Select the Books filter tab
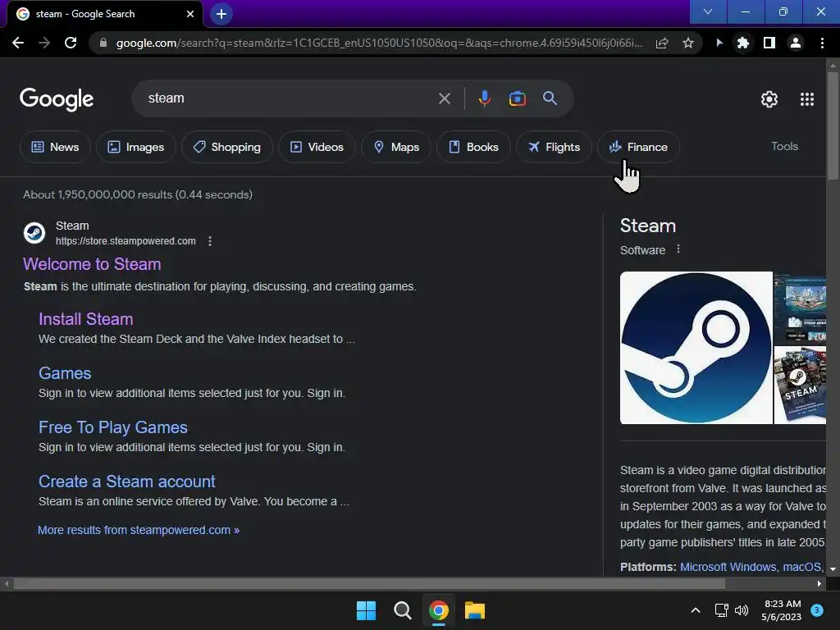The image size is (840, 630). pyautogui.click(x=473, y=147)
